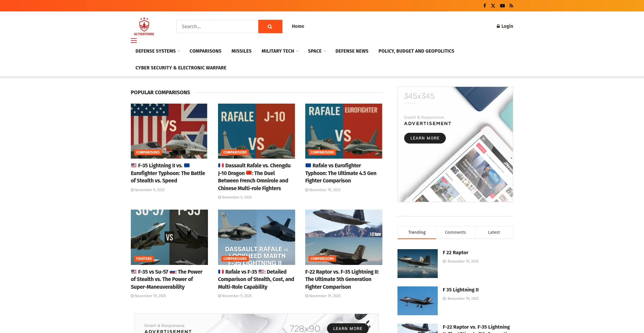This screenshot has width=644, height=333.
Task: Open the F-22 Raptor vs F-35 thumbnail
Action: (344, 237)
